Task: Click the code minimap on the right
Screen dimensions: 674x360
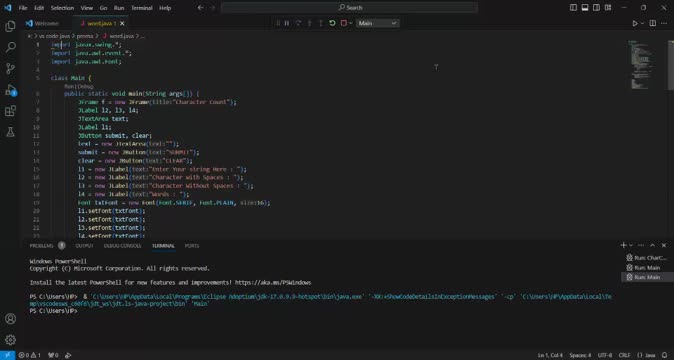Action: tap(640, 64)
